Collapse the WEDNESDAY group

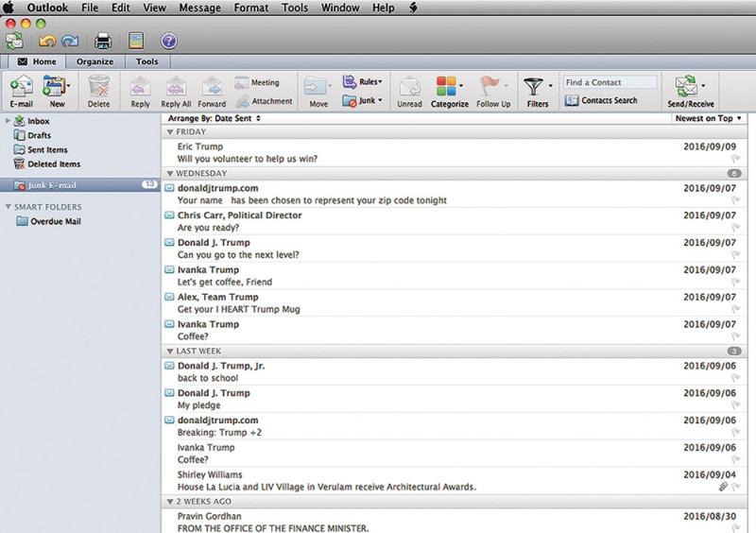click(x=170, y=174)
